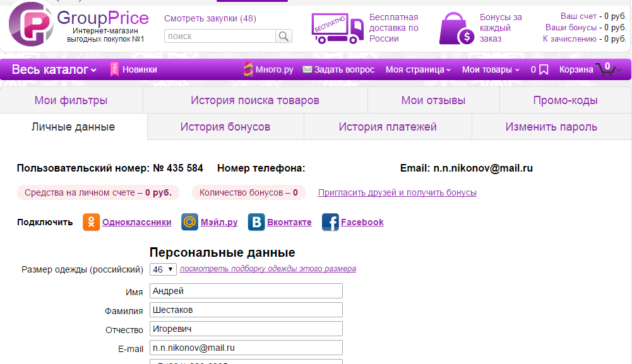Click the Имя field containing Андрей

coord(246,291)
